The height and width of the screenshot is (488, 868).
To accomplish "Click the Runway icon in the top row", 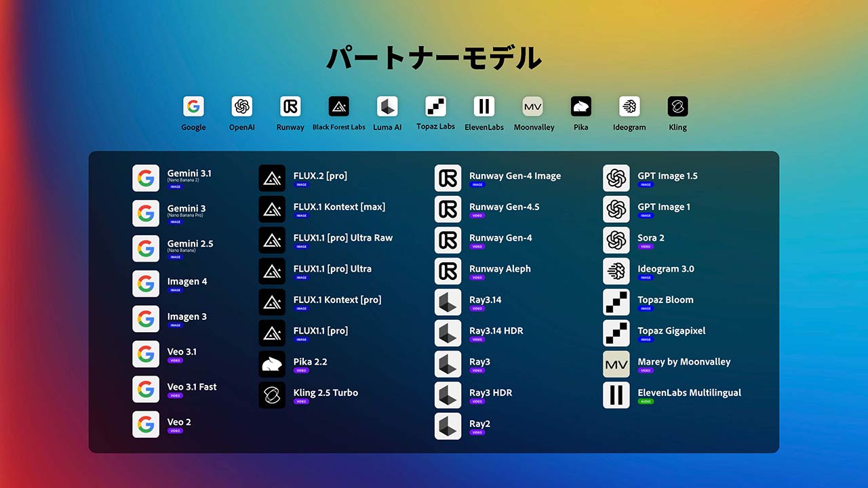I will (290, 106).
